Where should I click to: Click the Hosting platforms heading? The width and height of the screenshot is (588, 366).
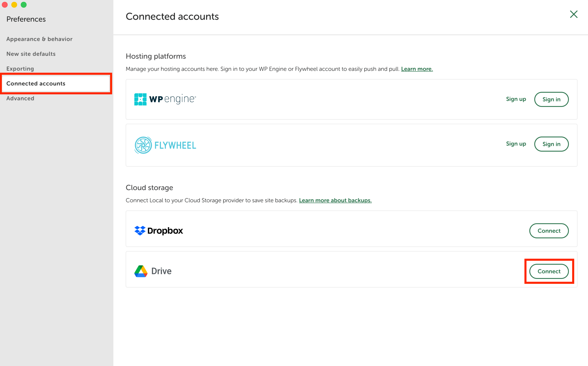click(156, 56)
